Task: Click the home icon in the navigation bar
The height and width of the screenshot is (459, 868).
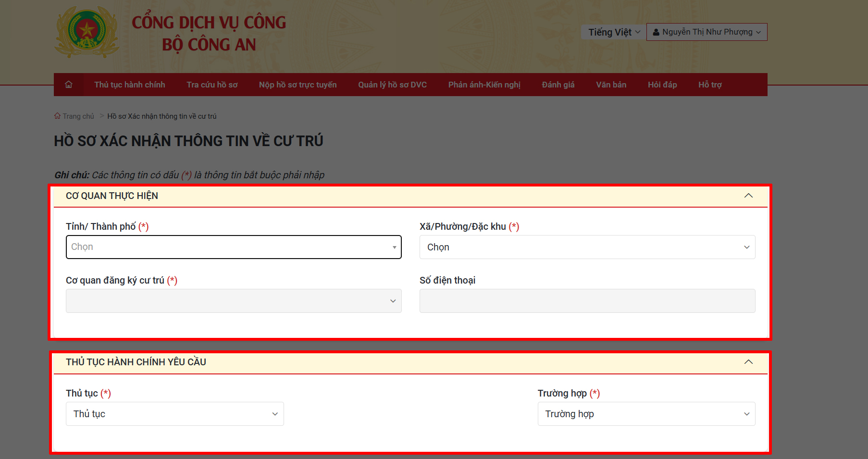Action: [68, 84]
